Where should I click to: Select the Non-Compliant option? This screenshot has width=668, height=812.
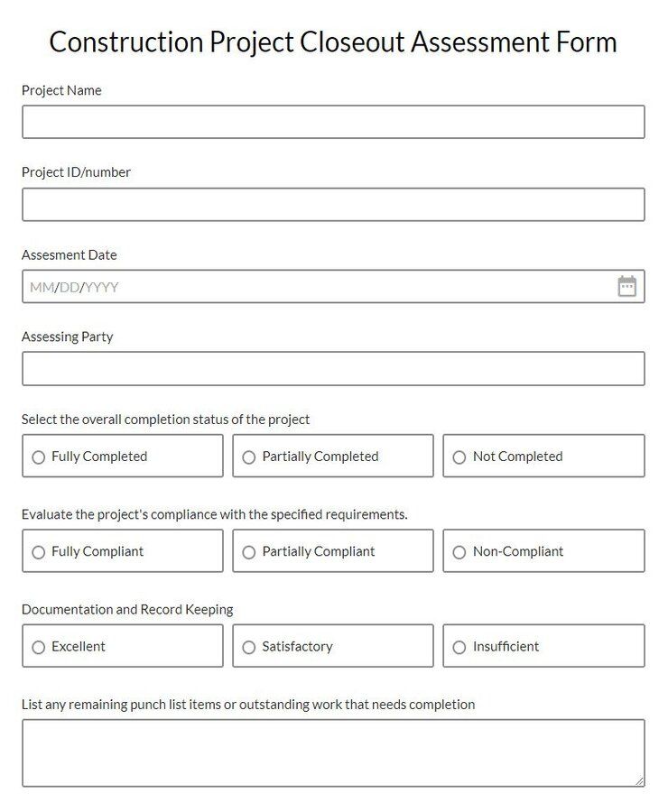[459, 550]
